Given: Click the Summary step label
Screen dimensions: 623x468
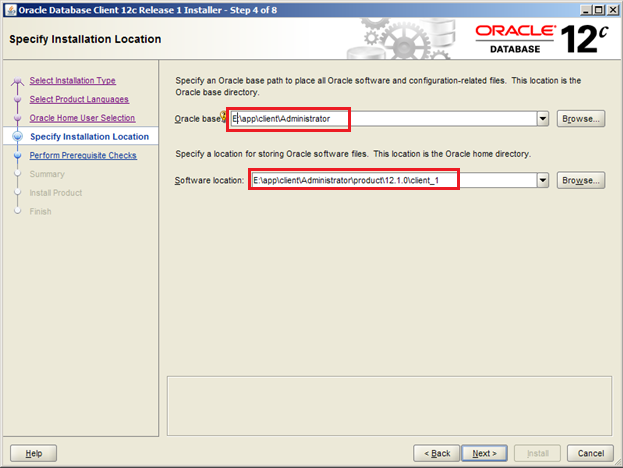Looking at the screenshot, I should (x=47, y=174).
